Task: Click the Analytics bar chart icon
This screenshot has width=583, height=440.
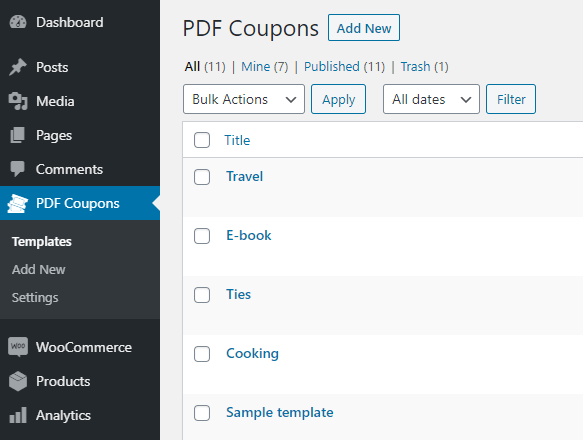Action: (x=18, y=415)
